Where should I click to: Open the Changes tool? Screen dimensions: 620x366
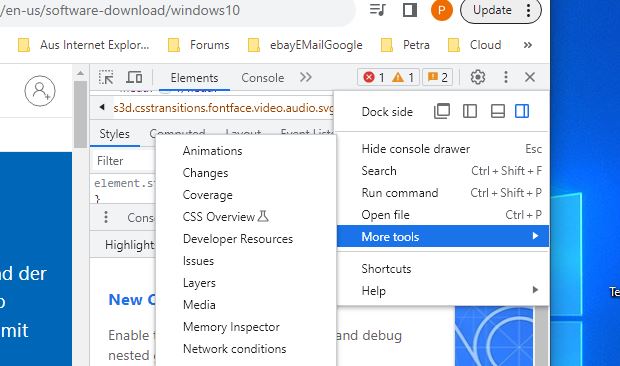coord(246,173)
